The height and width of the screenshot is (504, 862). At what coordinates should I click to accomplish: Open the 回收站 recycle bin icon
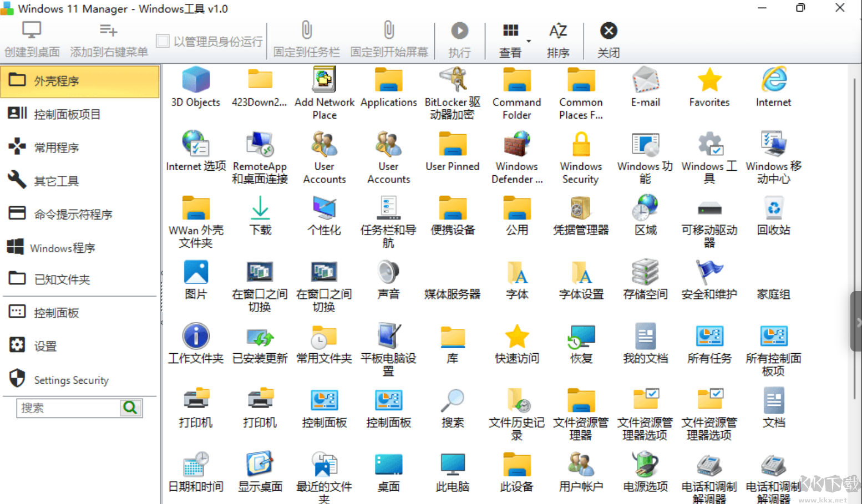point(773,208)
